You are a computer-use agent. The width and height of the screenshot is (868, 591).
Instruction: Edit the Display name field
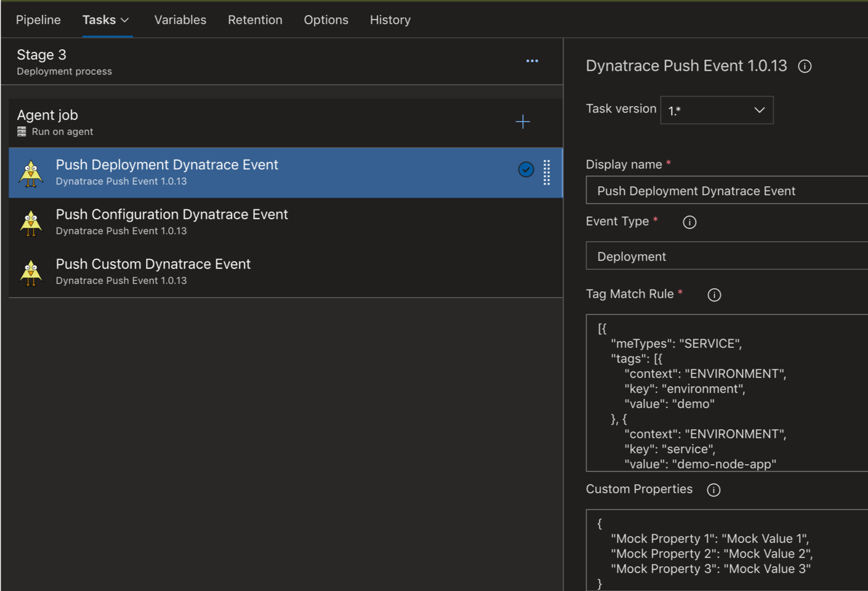pyautogui.click(x=727, y=190)
